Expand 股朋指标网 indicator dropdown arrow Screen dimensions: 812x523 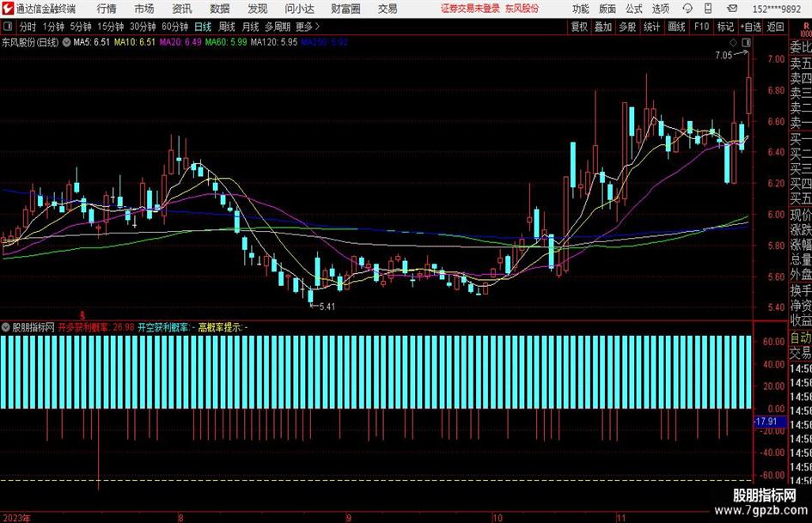click(6, 327)
